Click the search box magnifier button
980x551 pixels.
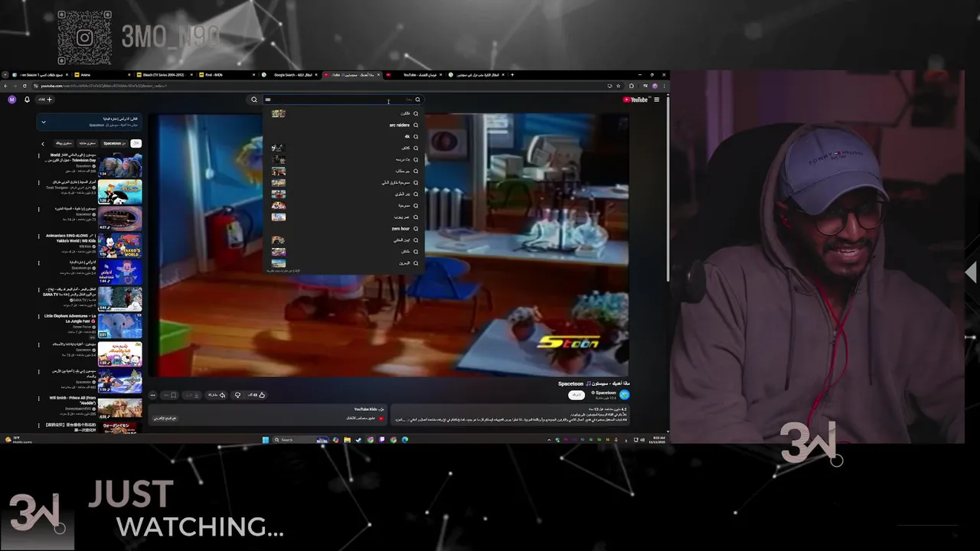(x=417, y=99)
